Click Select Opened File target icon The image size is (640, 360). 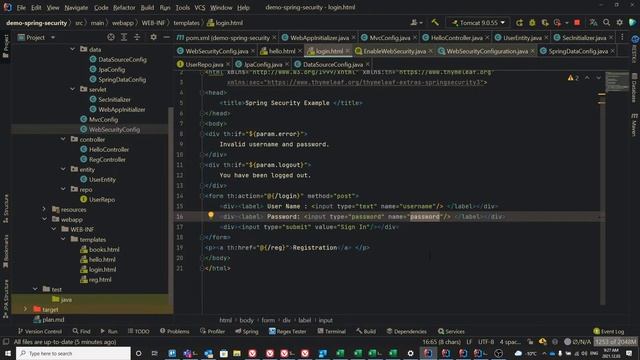click(111, 37)
